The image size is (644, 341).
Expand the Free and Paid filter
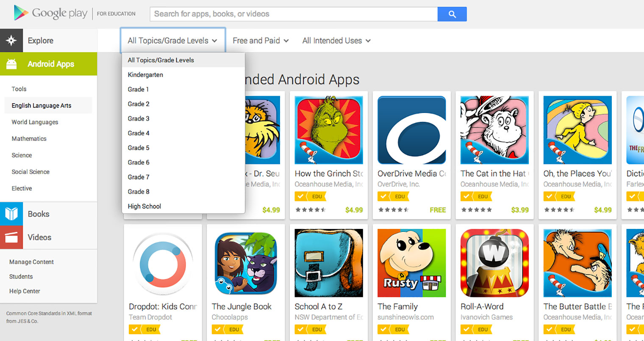coord(261,41)
